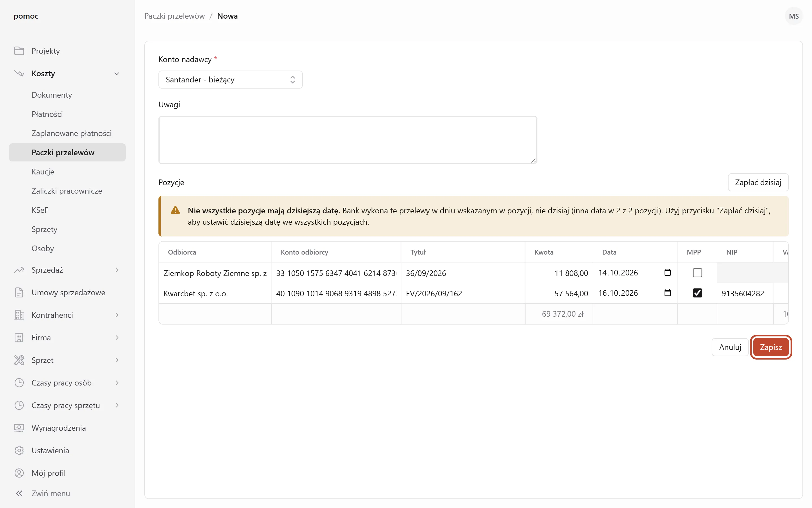Viewport: 812px width, 508px height.
Task: Cancel with the Anuluj button
Action: [730, 347]
